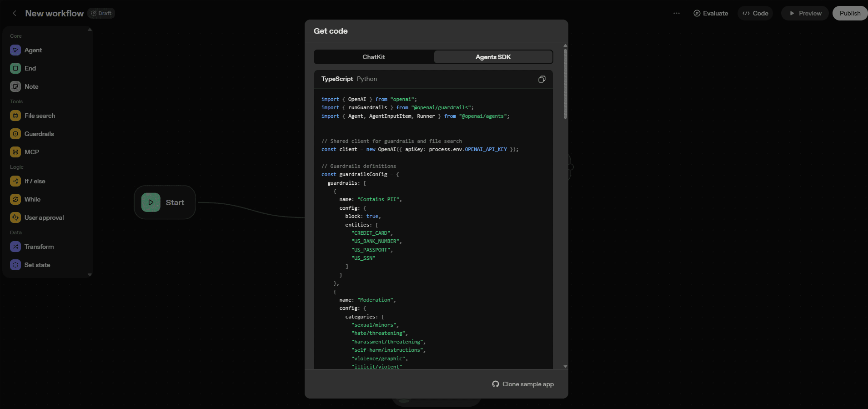Screen dimensions: 868x409
Task: Select the Agents SDK tab
Action: click(493, 57)
